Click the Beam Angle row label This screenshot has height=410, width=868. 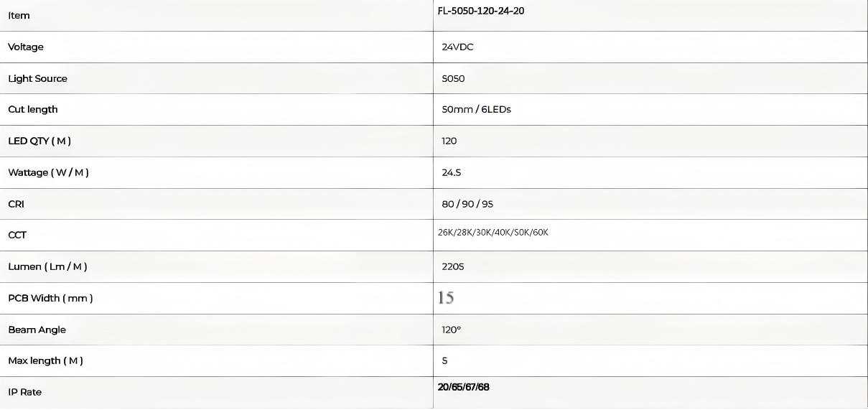[x=37, y=330]
